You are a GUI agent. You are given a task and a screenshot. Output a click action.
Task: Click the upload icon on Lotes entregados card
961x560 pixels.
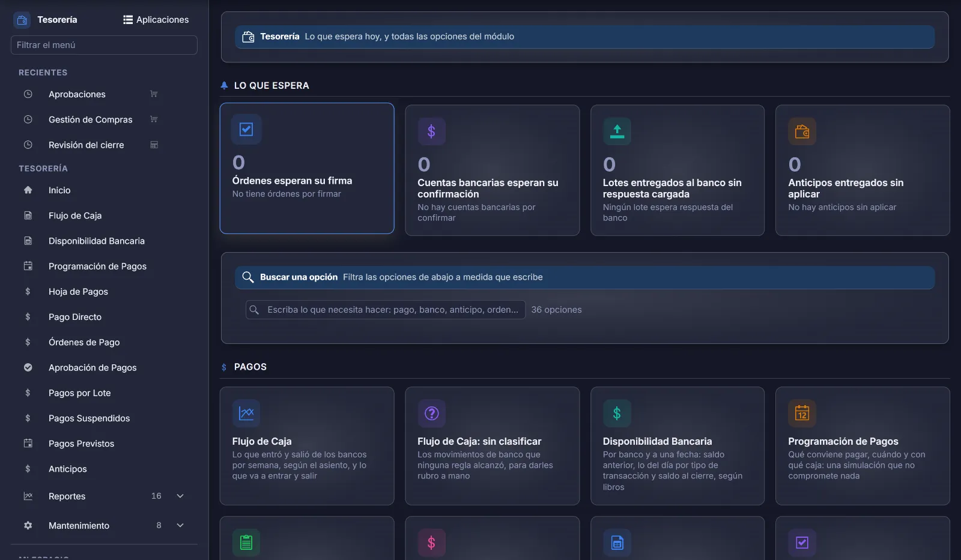(617, 131)
